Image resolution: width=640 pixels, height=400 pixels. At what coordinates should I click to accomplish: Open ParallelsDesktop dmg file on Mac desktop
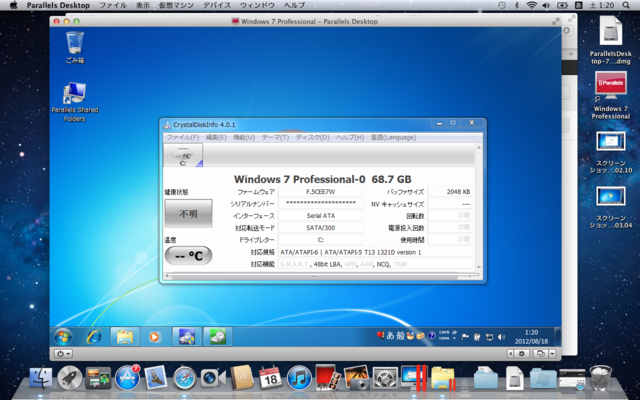(x=611, y=40)
